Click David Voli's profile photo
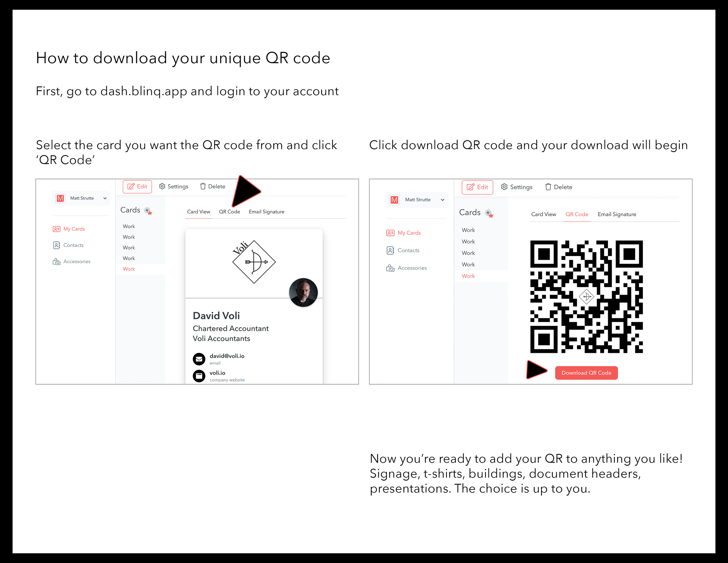Viewport: 728px width, 563px height. click(x=303, y=292)
